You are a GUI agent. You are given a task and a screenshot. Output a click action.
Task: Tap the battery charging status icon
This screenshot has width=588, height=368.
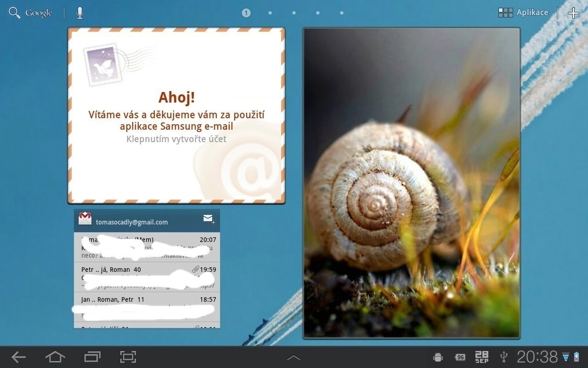[x=577, y=357]
